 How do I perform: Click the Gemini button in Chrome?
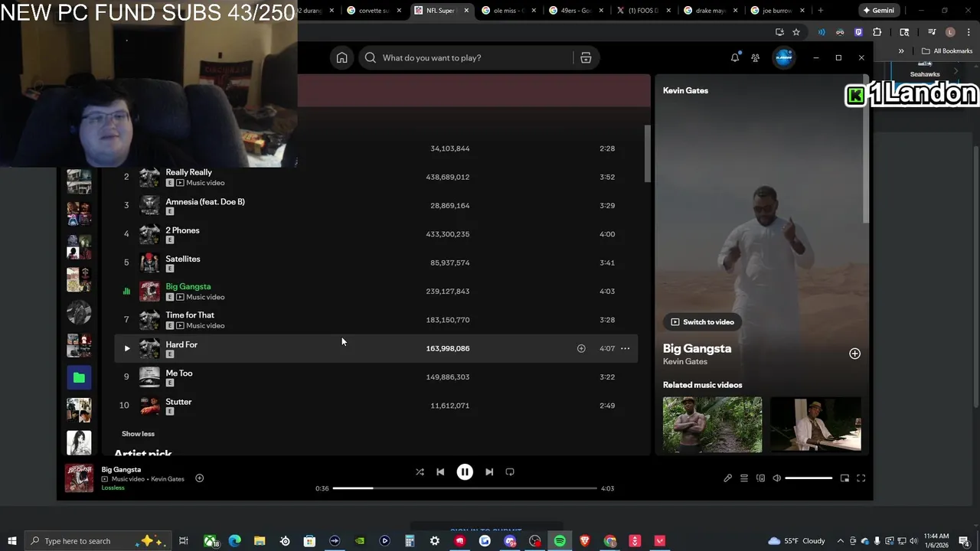pyautogui.click(x=878, y=11)
